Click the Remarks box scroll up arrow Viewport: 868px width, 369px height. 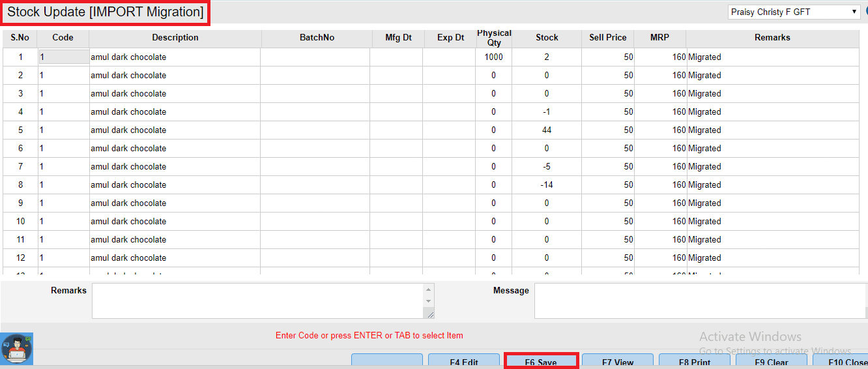(x=428, y=289)
